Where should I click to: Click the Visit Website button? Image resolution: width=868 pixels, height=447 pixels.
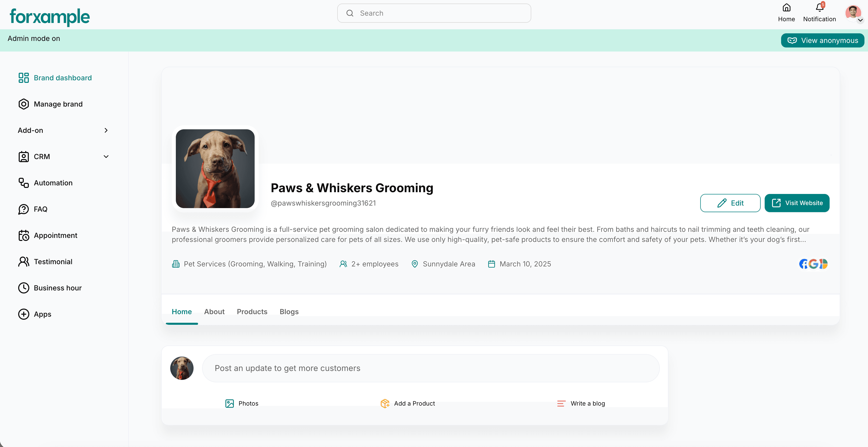(797, 203)
